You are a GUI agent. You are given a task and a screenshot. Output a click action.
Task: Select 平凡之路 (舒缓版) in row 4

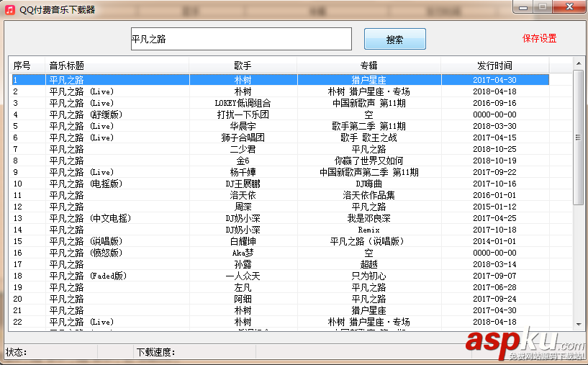86,114
